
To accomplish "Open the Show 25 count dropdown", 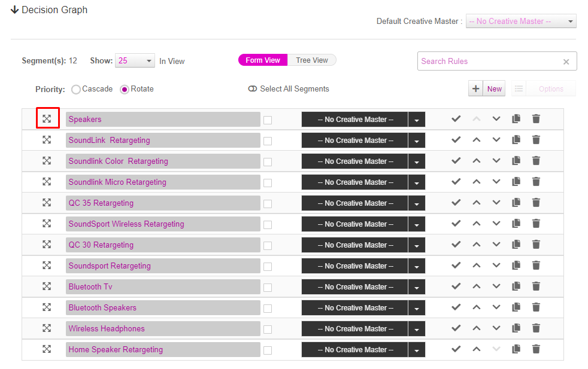I will click(x=135, y=60).
